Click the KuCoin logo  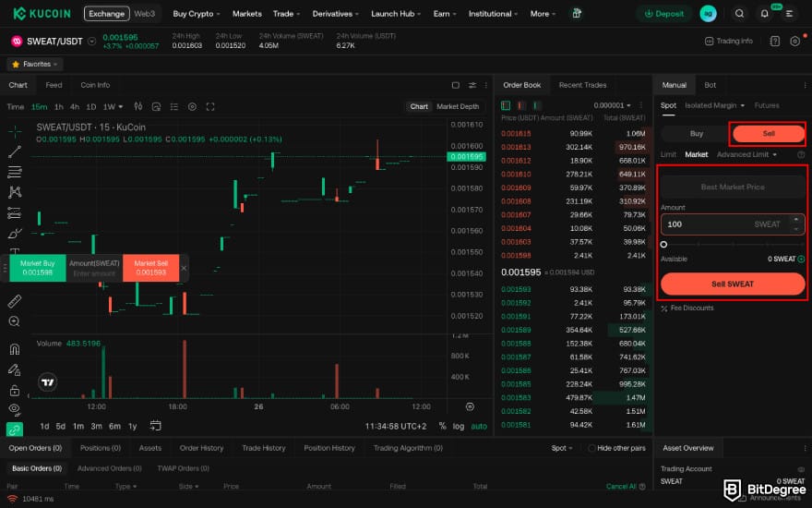(42, 14)
